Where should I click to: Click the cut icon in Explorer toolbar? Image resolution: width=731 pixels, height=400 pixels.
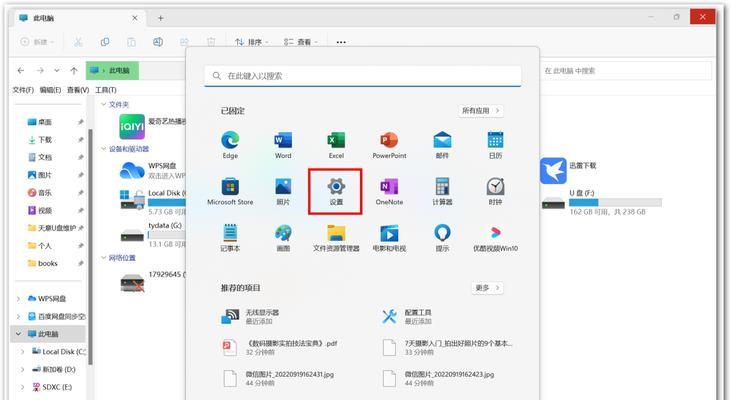pyautogui.click(x=78, y=42)
